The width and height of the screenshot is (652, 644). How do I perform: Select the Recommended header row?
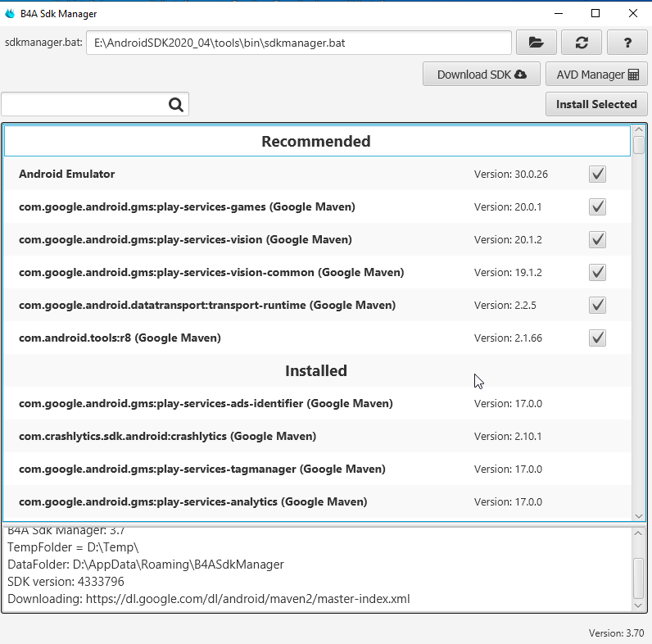click(317, 141)
